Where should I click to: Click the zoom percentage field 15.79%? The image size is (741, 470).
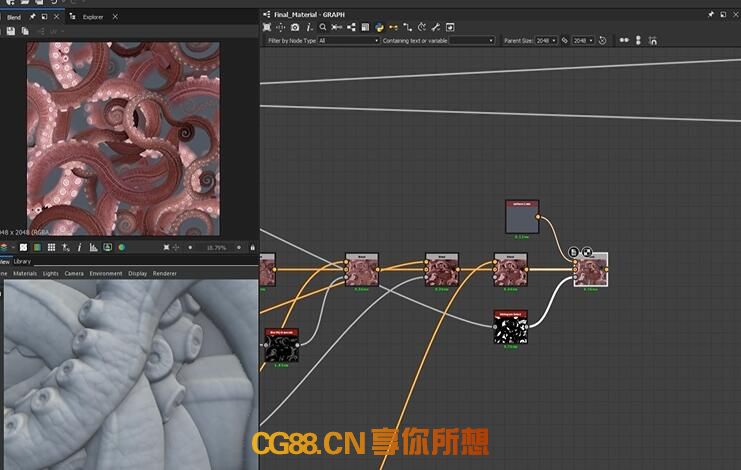click(215, 247)
